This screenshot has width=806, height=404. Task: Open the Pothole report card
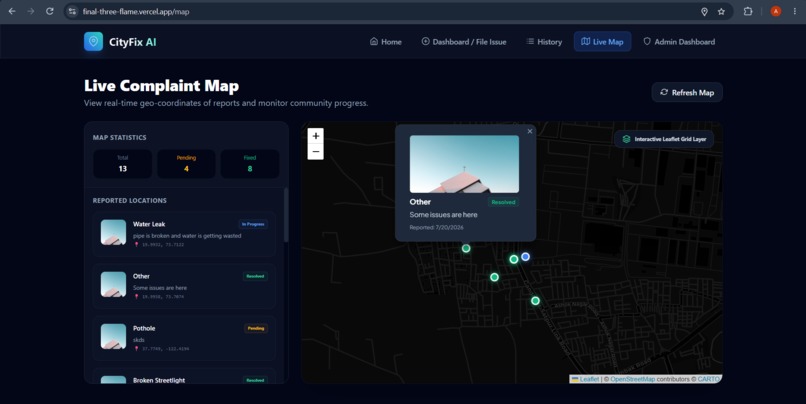(x=184, y=338)
